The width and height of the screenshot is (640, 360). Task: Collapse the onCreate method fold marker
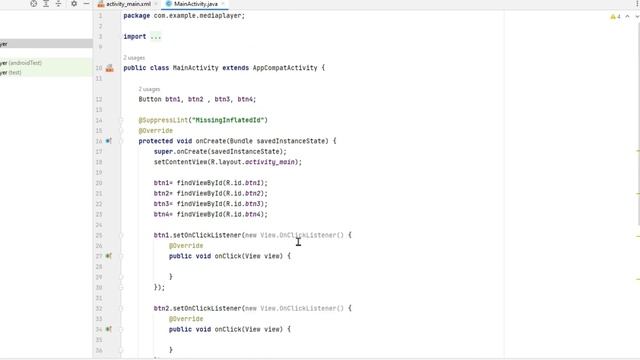click(121, 141)
